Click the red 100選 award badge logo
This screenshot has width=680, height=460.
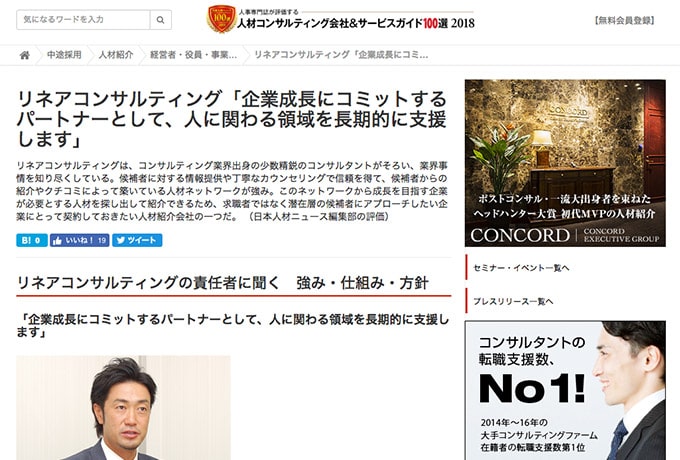[x=221, y=19]
